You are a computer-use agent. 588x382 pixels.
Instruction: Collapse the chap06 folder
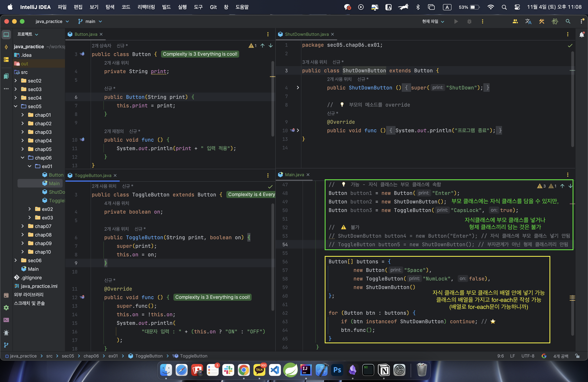(23, 158)
